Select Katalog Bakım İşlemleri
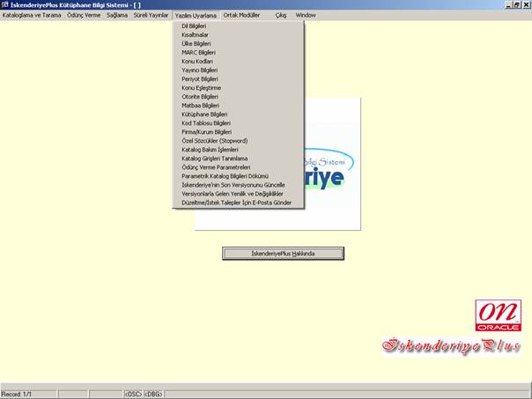The image size is (532, 399). tap(238, 150)
